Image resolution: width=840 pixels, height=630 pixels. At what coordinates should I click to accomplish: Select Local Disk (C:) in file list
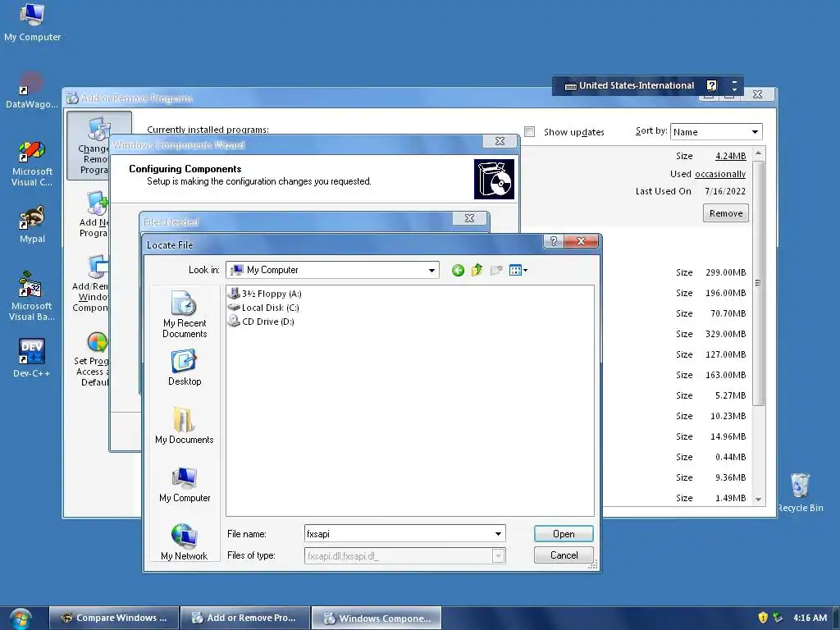click(x=263, y=308)
